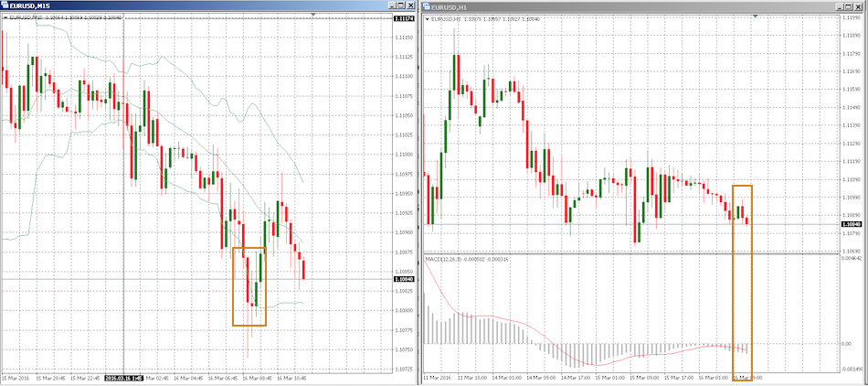Click the 1.11174 crosshair price label on M15

coord(401,18)
